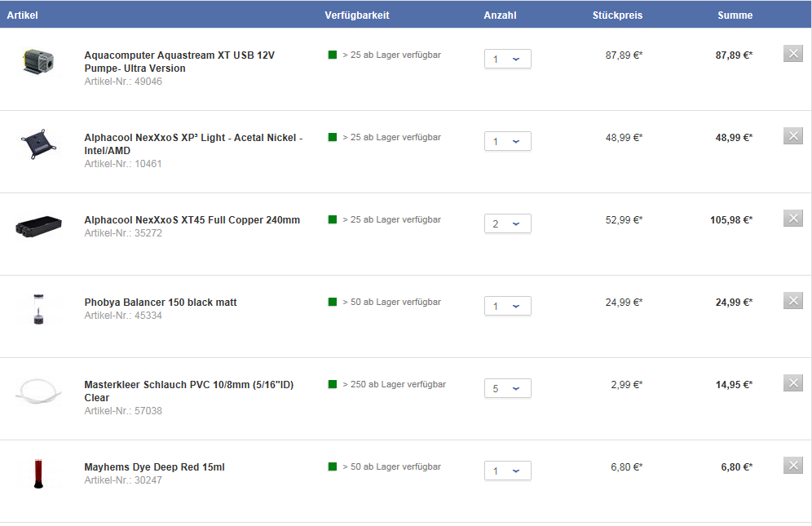Image resolution: width=812 pixels, height=526 pixels.
Task: Open the Masterkleer clear tubing image
Action: (x=38, y=391)
